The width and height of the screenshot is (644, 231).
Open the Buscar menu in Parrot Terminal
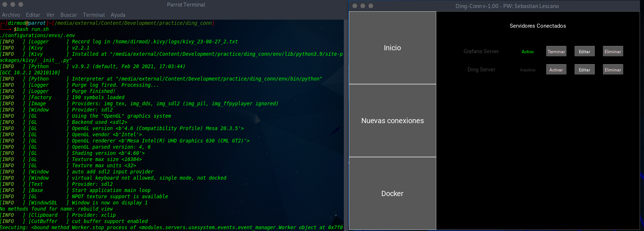coord(69,15)
